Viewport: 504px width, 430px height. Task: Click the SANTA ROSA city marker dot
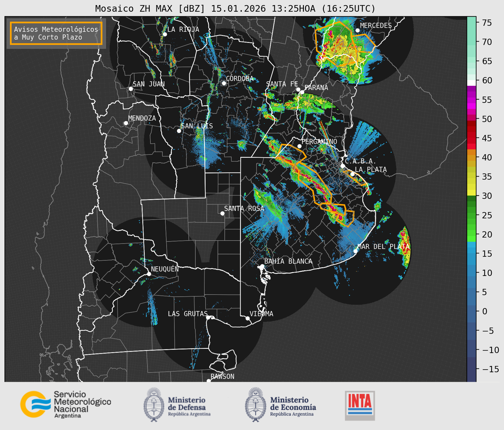pos(222,213)
